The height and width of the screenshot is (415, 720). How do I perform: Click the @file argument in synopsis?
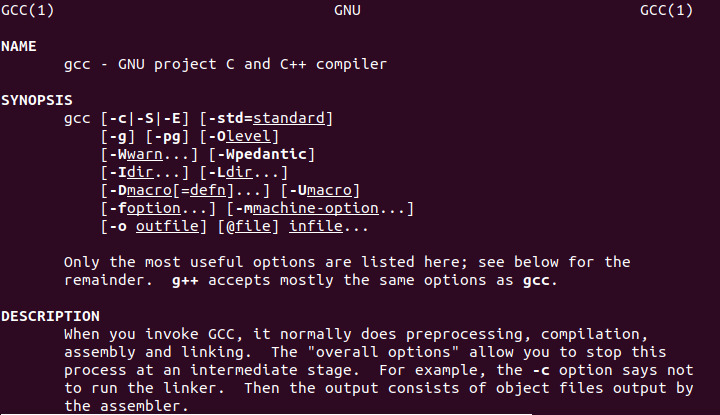click(253, 226)
